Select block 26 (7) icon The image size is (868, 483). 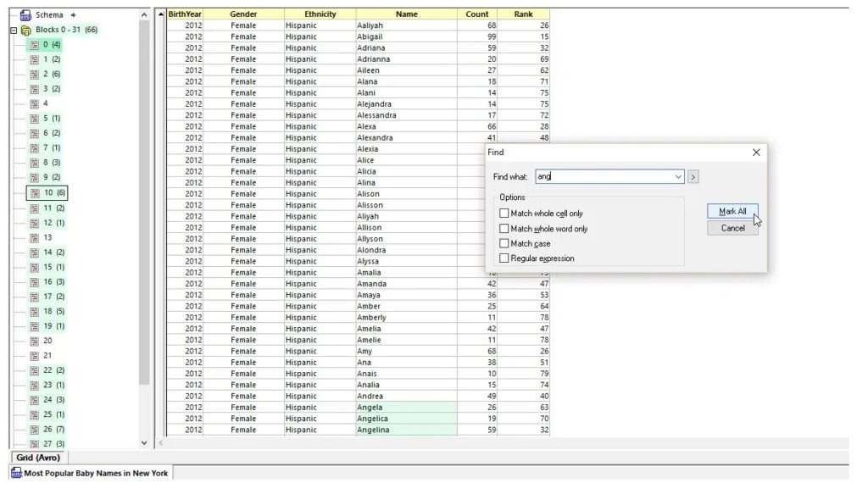(35, 430)
